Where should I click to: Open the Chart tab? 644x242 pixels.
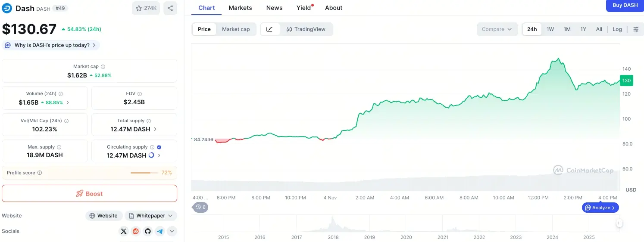[x=206, y=8]
